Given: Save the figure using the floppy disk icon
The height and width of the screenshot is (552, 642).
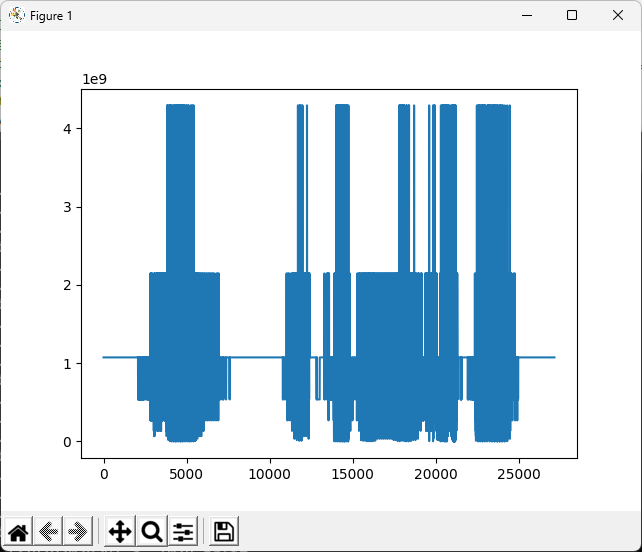Looking at the screenshot, I should click(x=224, y=531).
